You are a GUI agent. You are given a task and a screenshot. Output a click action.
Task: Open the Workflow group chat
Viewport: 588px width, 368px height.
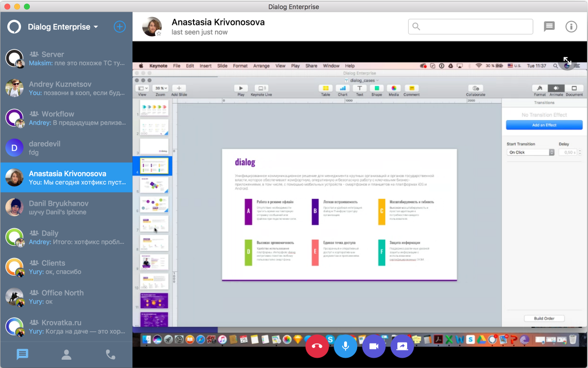coord(66,118)
